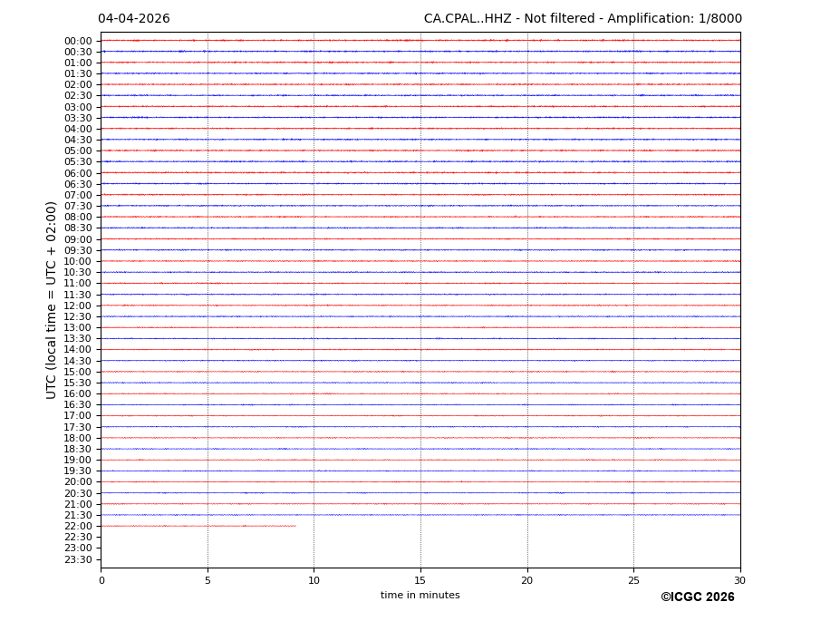Click the 04-04-2026 date label

[133, 19]
